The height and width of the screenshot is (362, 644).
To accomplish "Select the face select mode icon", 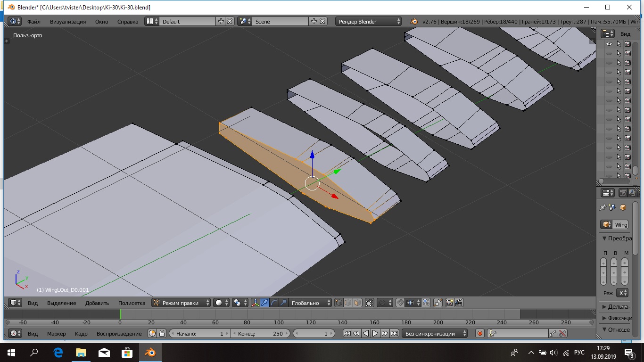I will pyautogui.click(x=358, y=303).
